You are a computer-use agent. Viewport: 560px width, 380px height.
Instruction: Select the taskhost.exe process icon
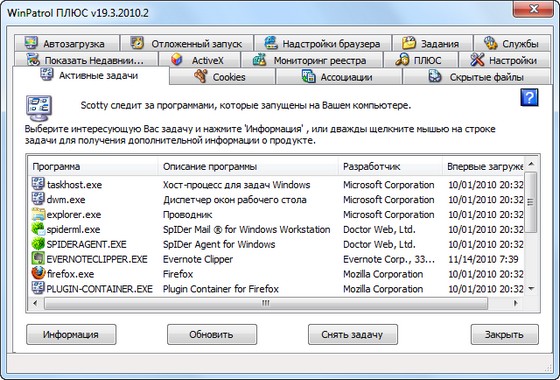(38, 184)
